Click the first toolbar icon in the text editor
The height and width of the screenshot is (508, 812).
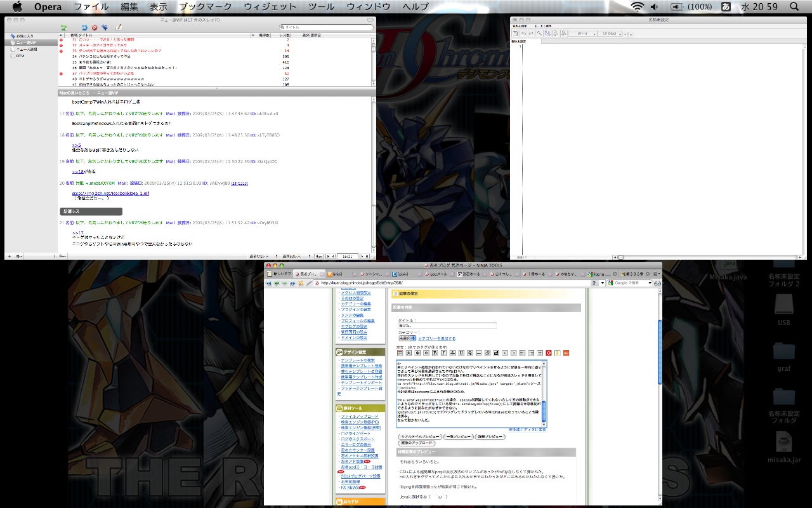tap(516, 33)
